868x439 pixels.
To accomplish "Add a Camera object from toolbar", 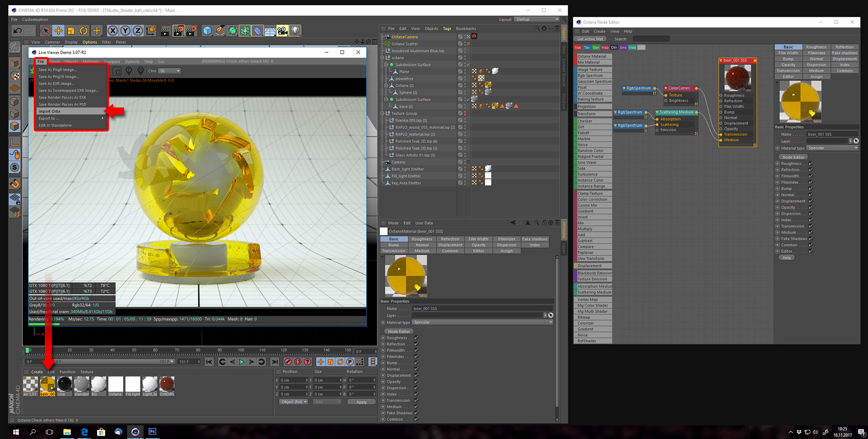I will [283, 31].
